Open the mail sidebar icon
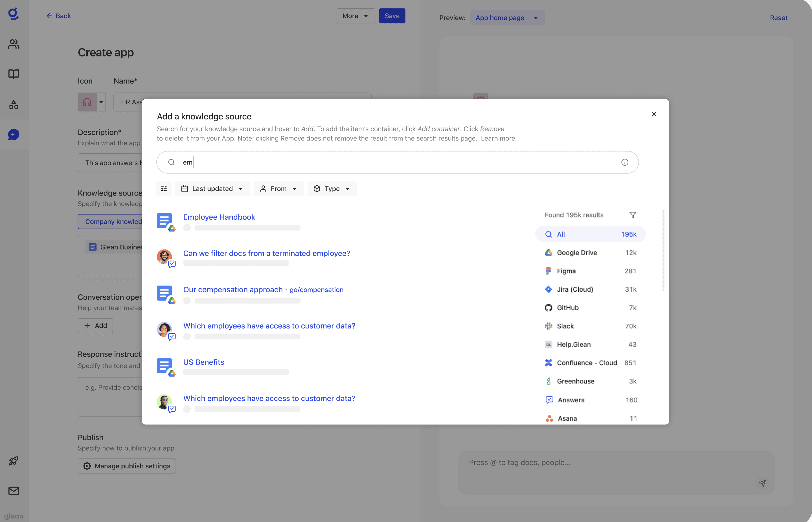This screenshot has width=812, height=522. [14, 490]
